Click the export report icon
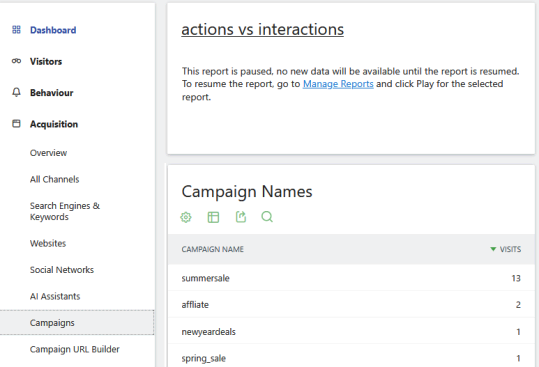This screenshot has height=367, width=539. (x=241, y=217)
